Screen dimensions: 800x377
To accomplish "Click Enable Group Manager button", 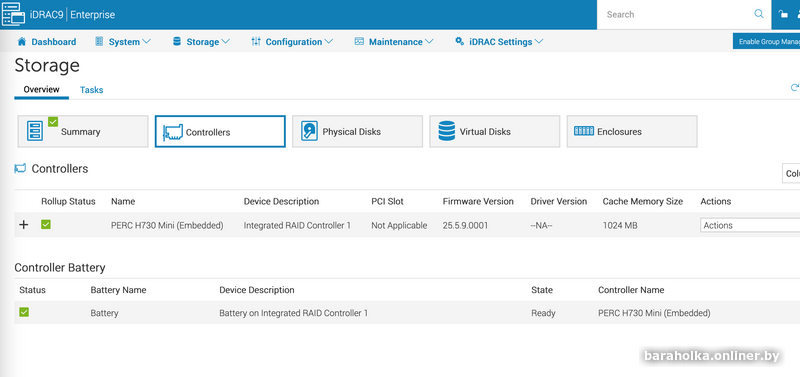I will (x=766, y=41).
